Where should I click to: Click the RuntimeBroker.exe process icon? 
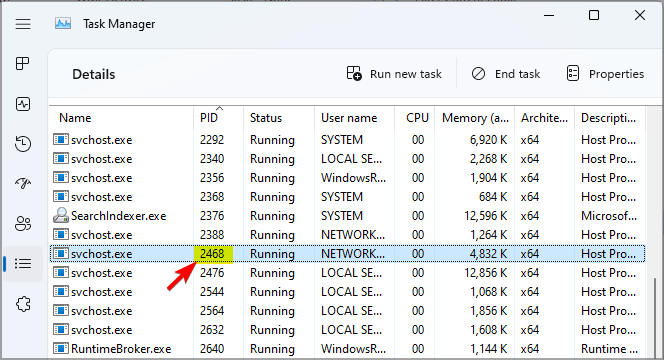61,349
